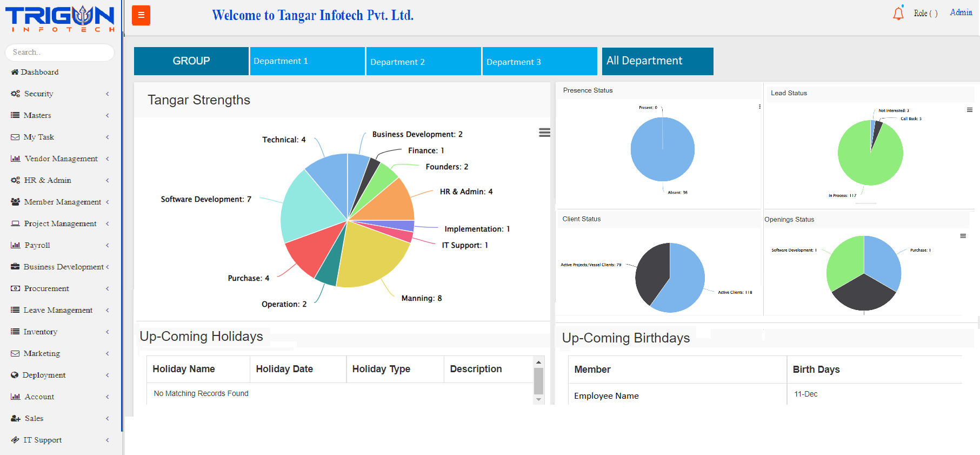Viewport: 980px width, 455px height.
Task: Click the holidays table scrollbar thumb
Action: point(538,381)
